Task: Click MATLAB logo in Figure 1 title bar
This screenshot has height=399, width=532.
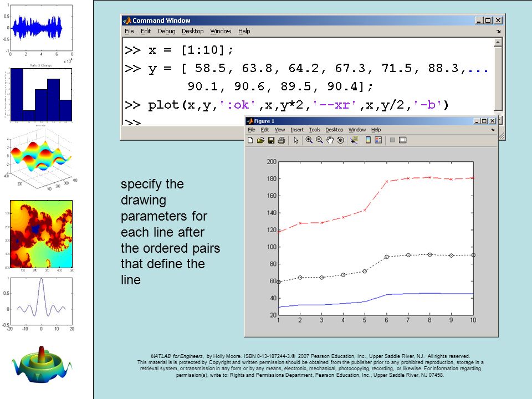Action: point(250,121)
